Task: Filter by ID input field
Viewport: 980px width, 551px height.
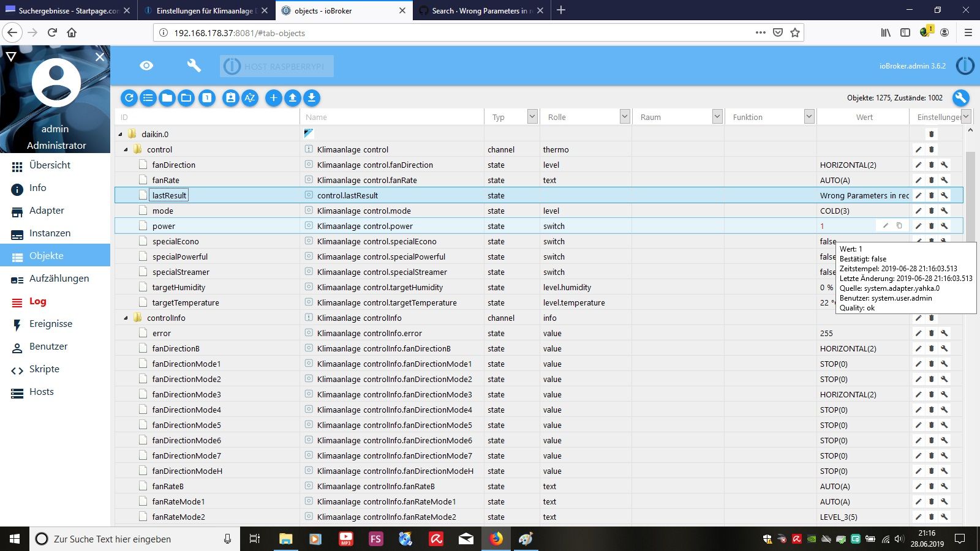Action: click(207, 117)
